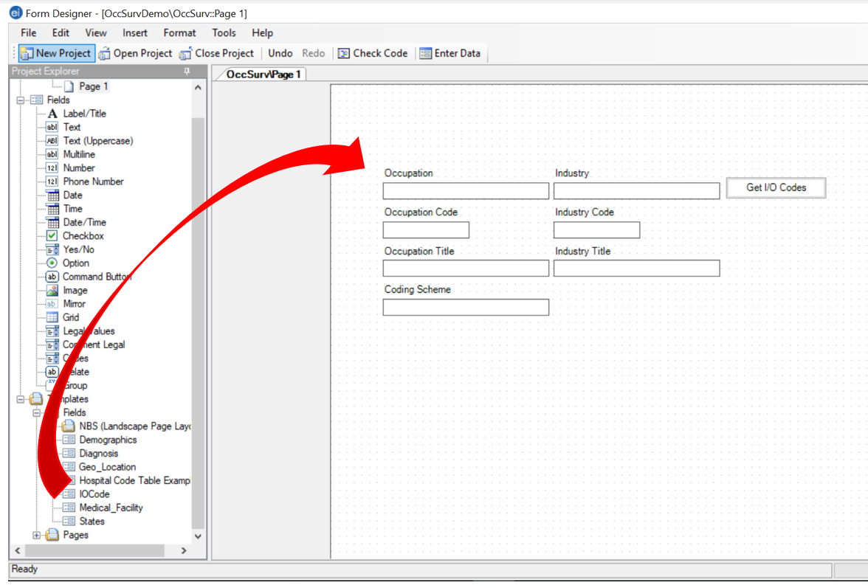Select the Date field icon
868x588 pixels.
click(x=52, y=196)
